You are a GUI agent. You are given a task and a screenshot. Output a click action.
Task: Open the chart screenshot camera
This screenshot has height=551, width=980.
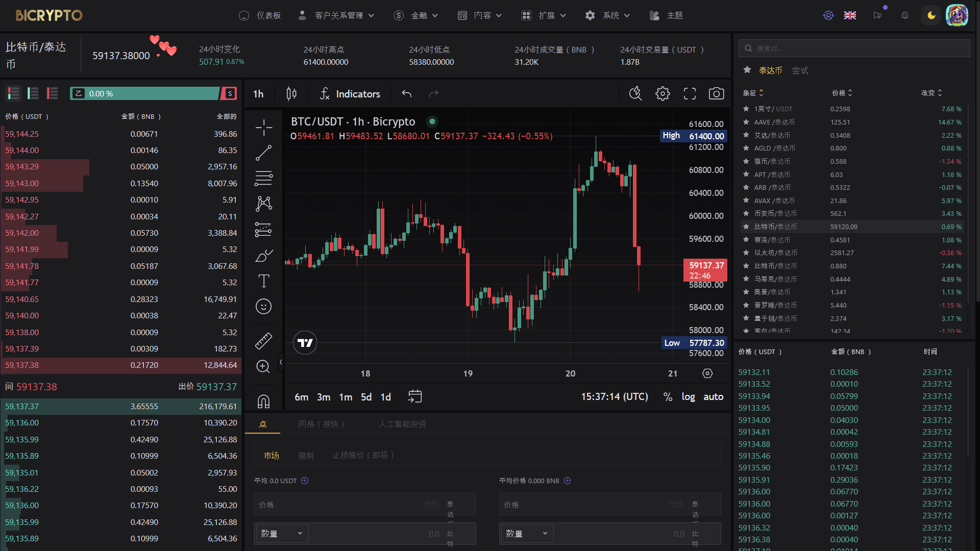click(x=716, y=94)
